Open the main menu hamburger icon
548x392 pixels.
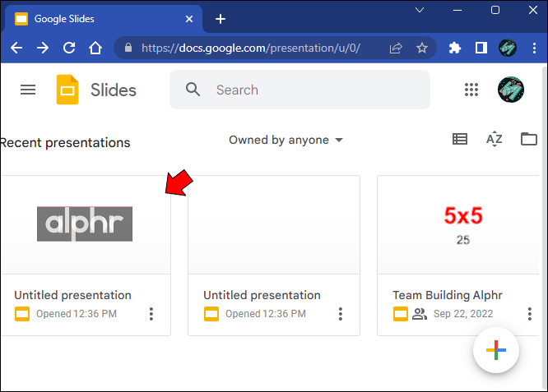pos(28,90)
